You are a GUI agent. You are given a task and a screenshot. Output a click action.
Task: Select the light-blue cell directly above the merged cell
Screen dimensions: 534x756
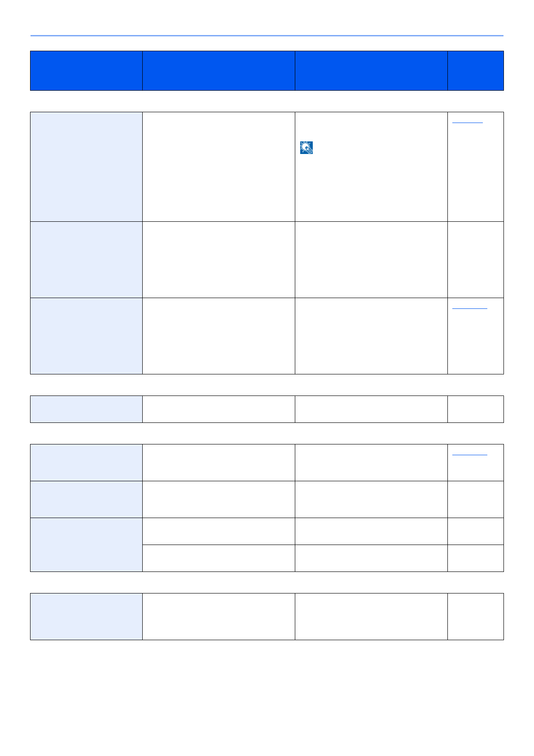(x=86, y=499)
